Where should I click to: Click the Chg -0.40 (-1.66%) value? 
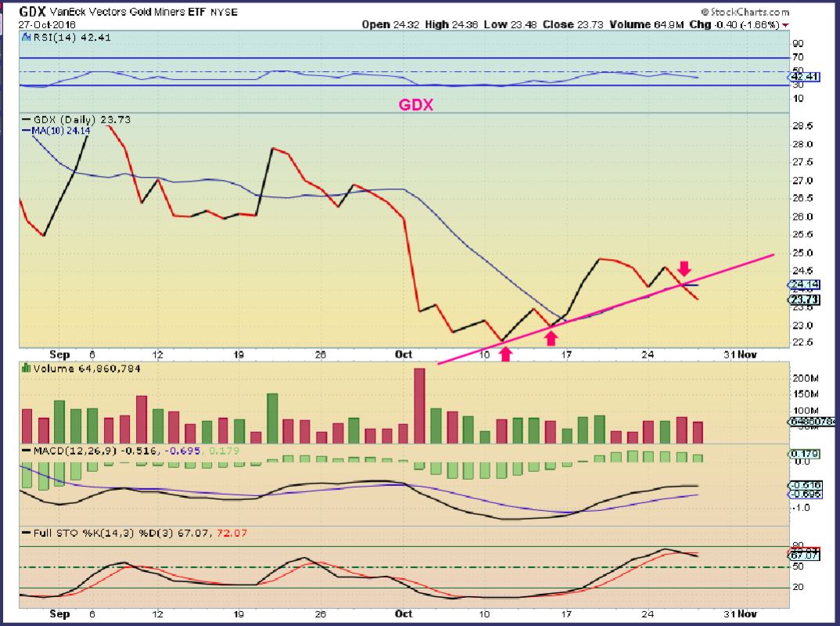point(734,25)
